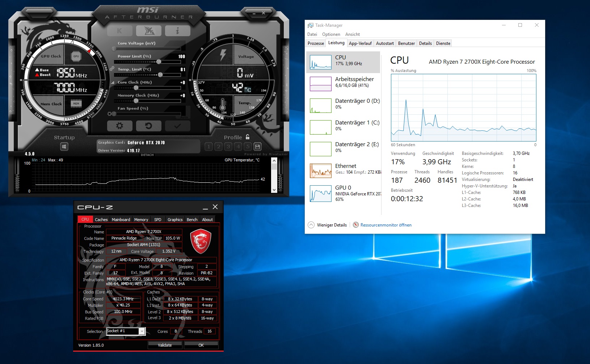This screenshot has height=364, width=590.
Task: Select profile slot 3 in Afterburner
Action: pyautogui.click(x=228, y=147)
